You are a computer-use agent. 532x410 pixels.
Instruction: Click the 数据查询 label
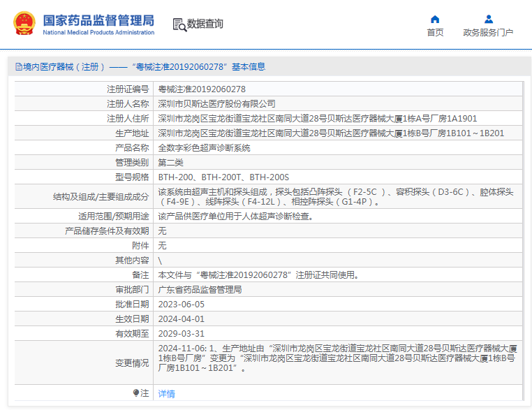coord(205,24)
